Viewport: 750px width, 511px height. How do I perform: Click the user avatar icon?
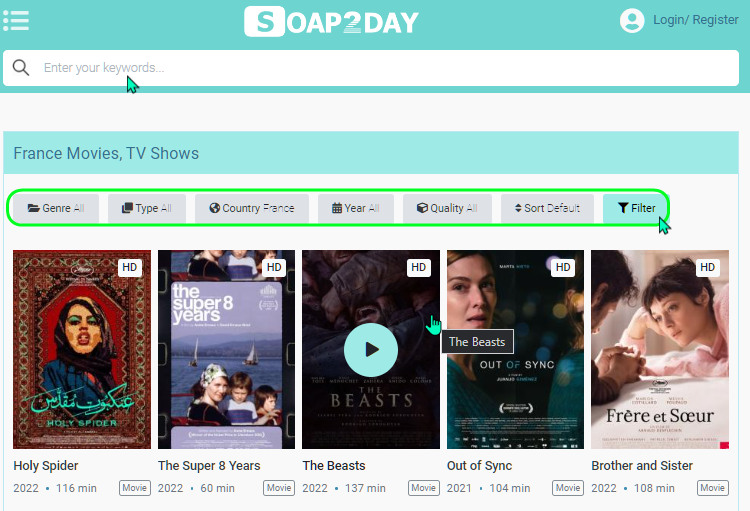(x=632, y=20)
